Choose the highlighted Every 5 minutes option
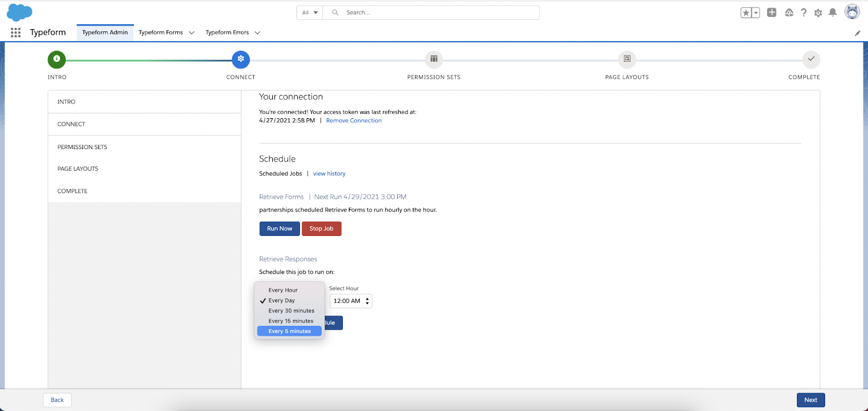The width and height of the screenshot is (868, 411). pos(289,331)
